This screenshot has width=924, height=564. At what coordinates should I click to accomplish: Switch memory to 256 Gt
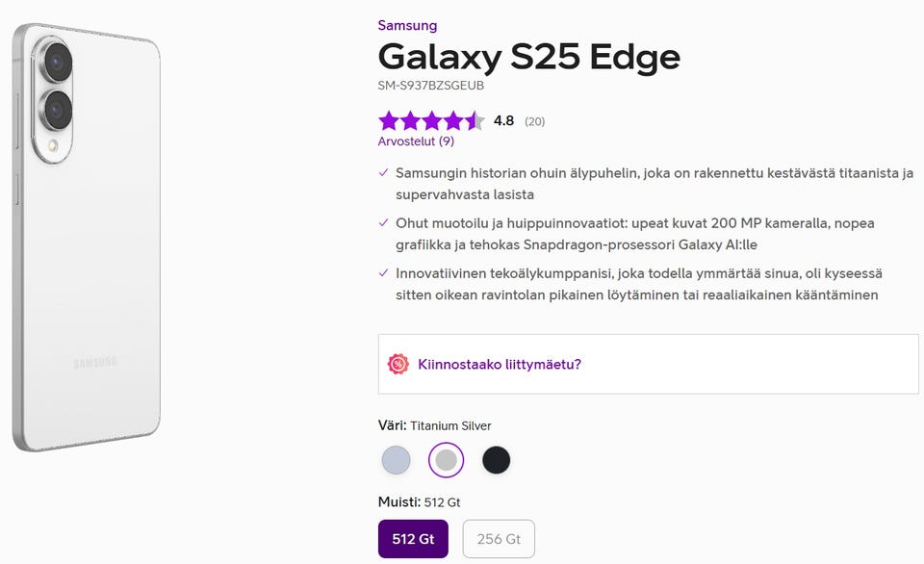[499, 539]
